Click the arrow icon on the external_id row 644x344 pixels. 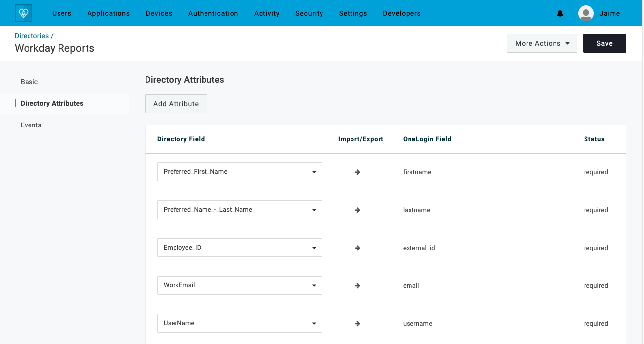[357, 248]
